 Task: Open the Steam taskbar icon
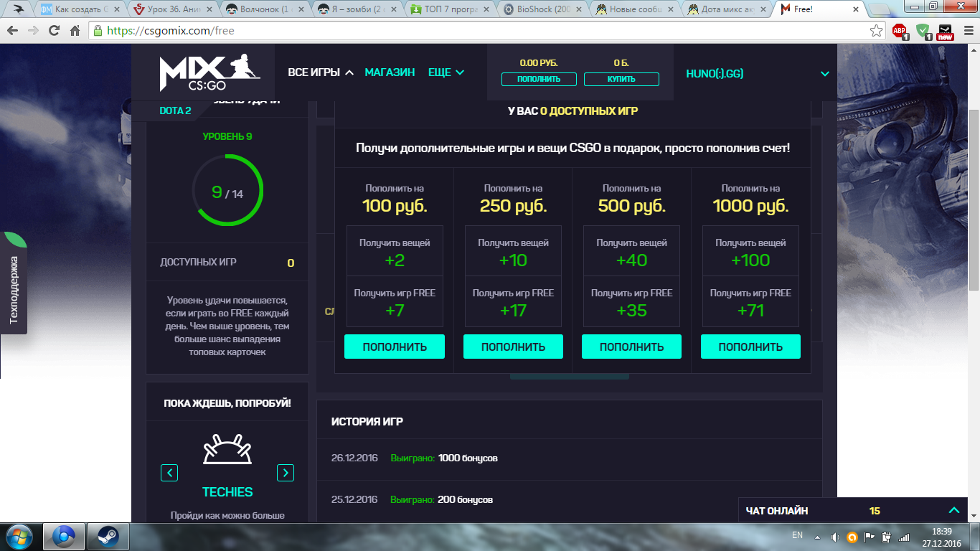coord(108,537)
